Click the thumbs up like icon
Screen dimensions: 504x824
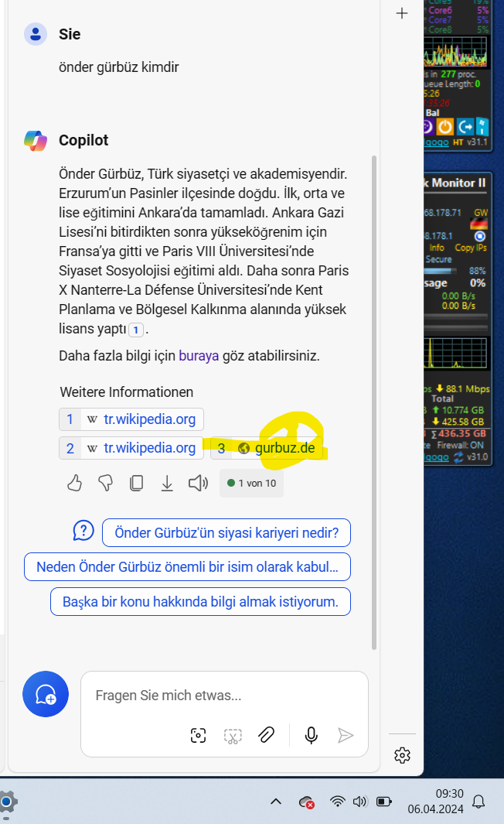click(x=74, y=484)
